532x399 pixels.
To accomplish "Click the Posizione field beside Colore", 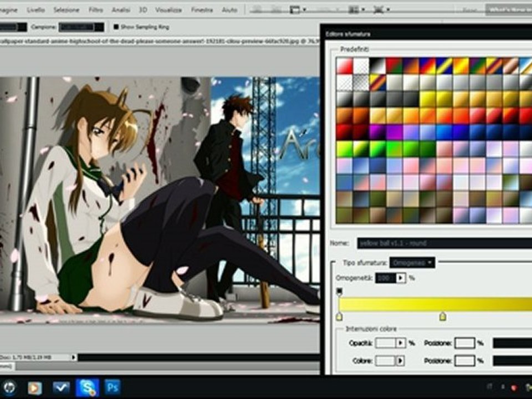I will coord(464,361).
